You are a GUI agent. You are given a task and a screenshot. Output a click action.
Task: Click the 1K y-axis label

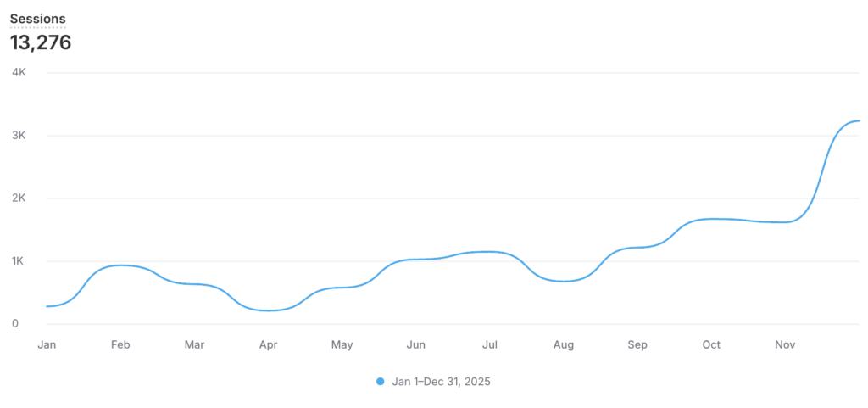point(19,261)
